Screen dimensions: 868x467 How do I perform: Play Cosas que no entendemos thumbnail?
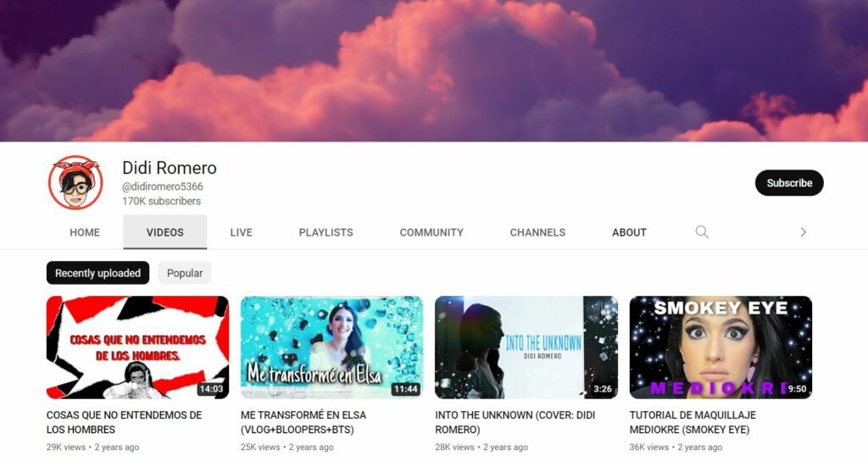tap(137, 347)
